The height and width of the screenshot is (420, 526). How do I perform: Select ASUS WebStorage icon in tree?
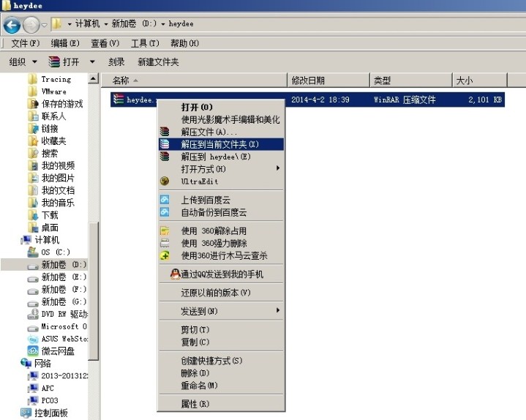[32, 339]
